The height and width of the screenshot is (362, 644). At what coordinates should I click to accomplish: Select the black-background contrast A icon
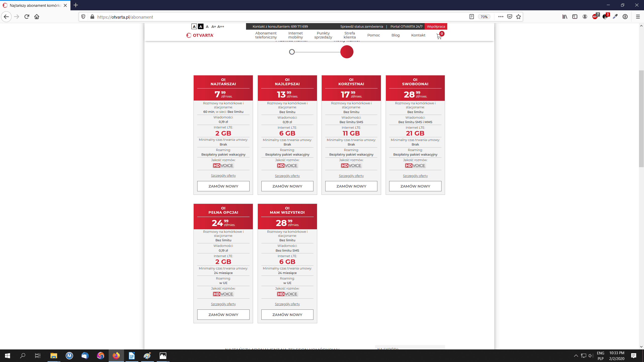(x=200, y=27)
